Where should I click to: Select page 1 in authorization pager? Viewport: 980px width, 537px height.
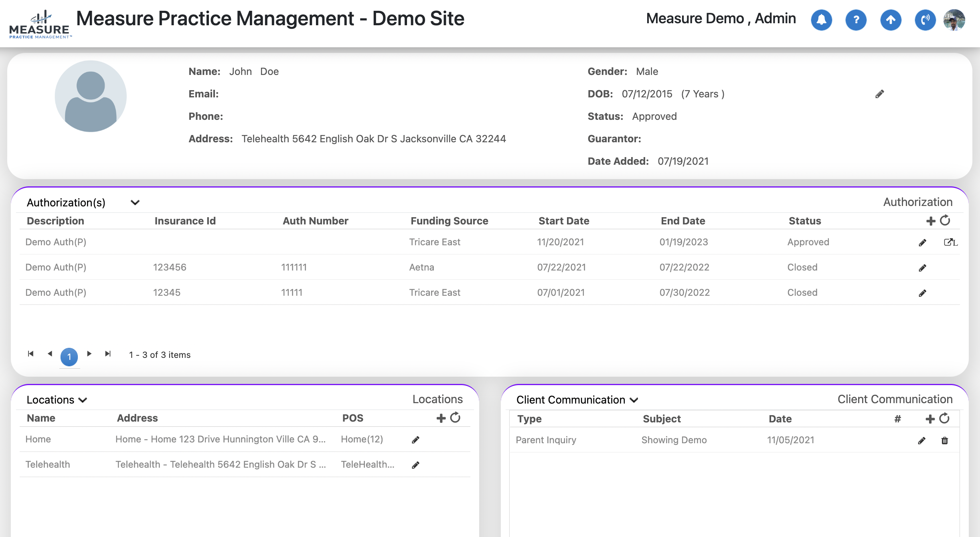tap(69, 356)
